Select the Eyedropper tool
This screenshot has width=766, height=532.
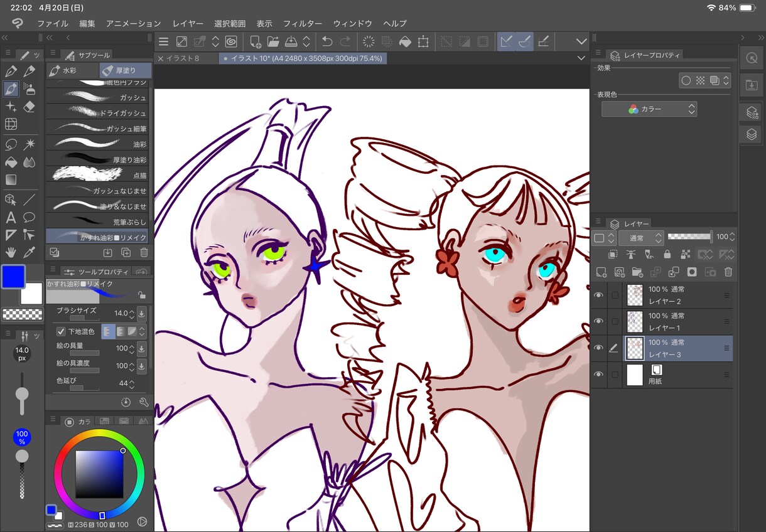[x=29, y=252]
